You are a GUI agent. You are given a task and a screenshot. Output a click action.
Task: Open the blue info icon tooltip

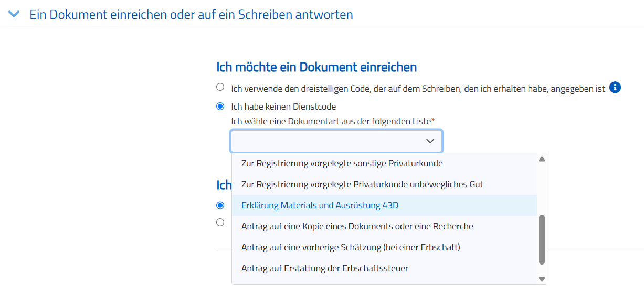point(615,88)
